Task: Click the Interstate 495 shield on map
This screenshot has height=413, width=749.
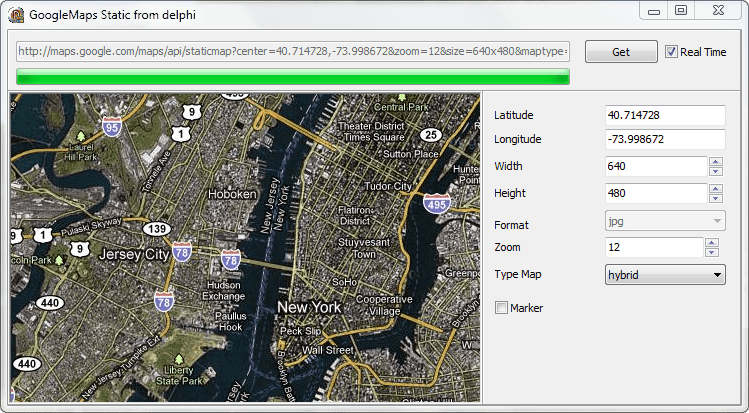Action: [x=436, y=204]
